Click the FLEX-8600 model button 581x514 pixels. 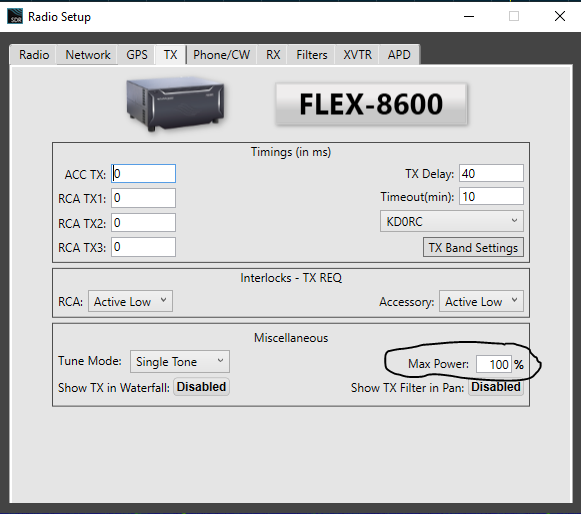pos(371,104)
